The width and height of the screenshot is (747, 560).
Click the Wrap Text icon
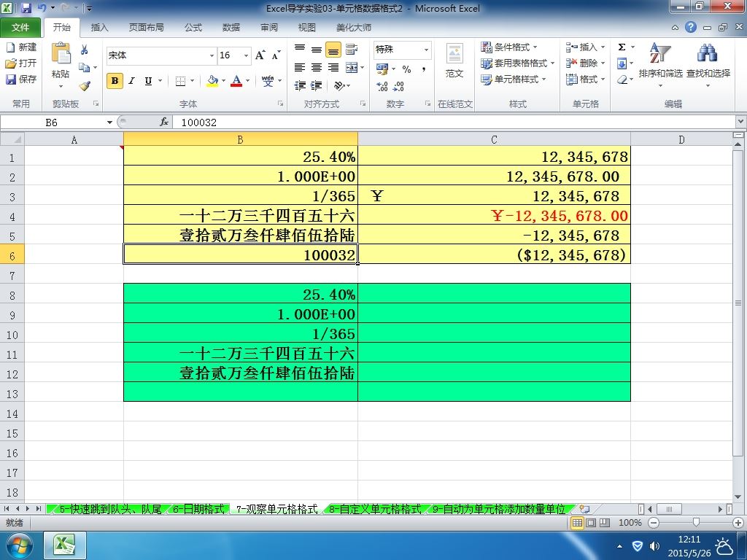351,49
